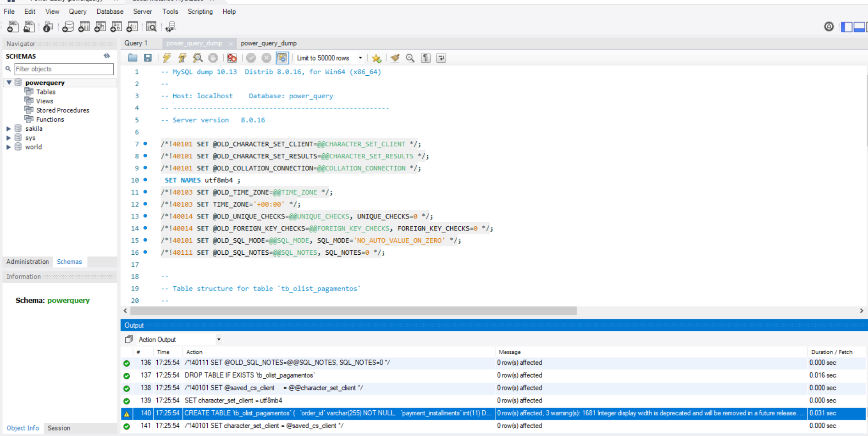This screenshot has height=436, width=868.
Task: Create a new function icon
Action: [x=132, y=27]
